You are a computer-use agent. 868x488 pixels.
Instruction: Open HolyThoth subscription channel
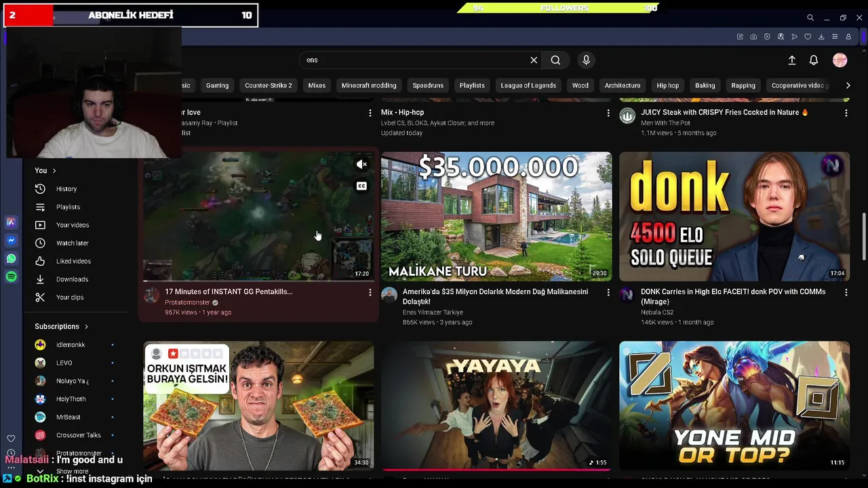pyautogui.click(x=71, y=399)
